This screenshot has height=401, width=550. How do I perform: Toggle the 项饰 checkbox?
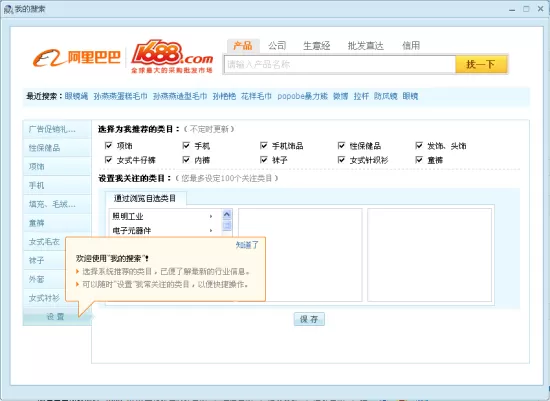tap(108, 145)
